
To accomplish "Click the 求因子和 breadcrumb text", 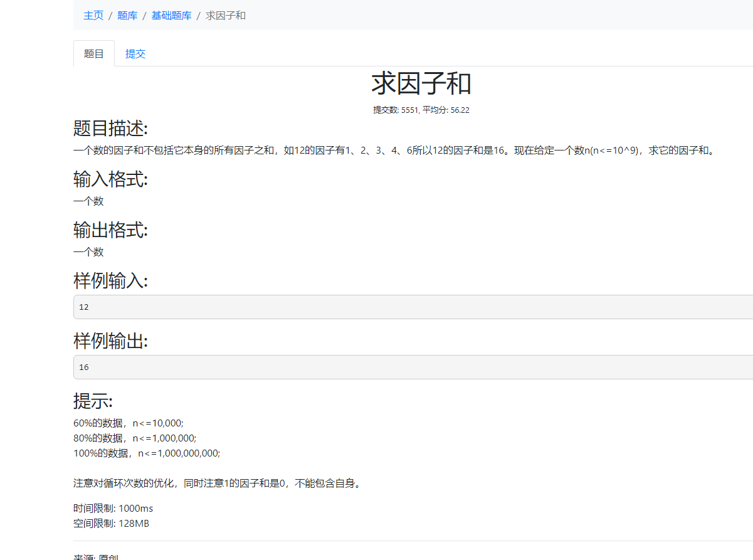I will tap(226, 15).
